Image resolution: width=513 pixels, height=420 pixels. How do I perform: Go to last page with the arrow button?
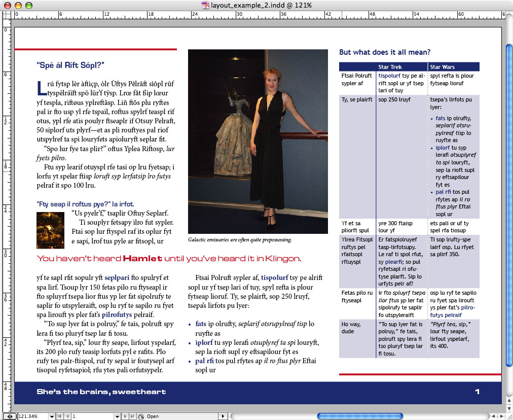pyautogui.click(x=132, y=416)
